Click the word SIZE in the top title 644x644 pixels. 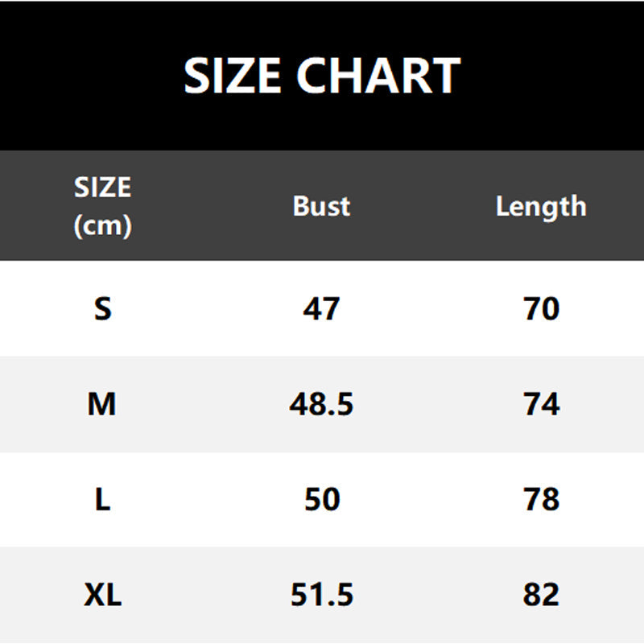(x=234, y=76)
